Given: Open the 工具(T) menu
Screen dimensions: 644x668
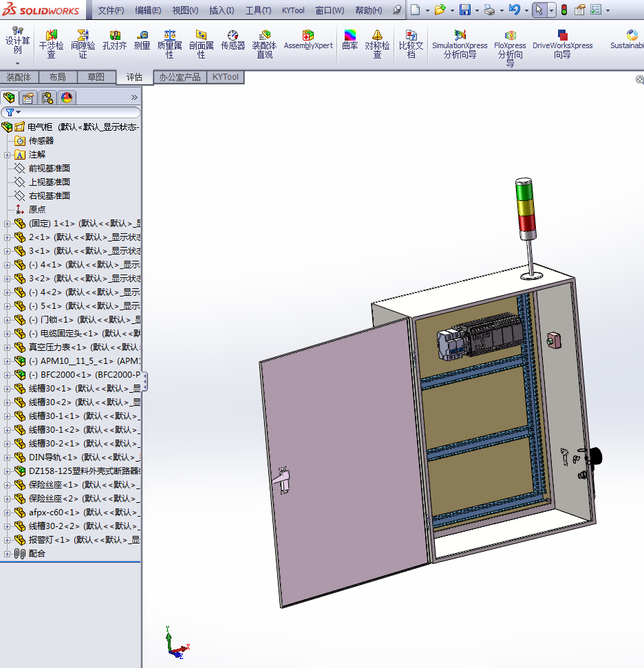Looking at the screenshot, I should click(x=258, y=10).
